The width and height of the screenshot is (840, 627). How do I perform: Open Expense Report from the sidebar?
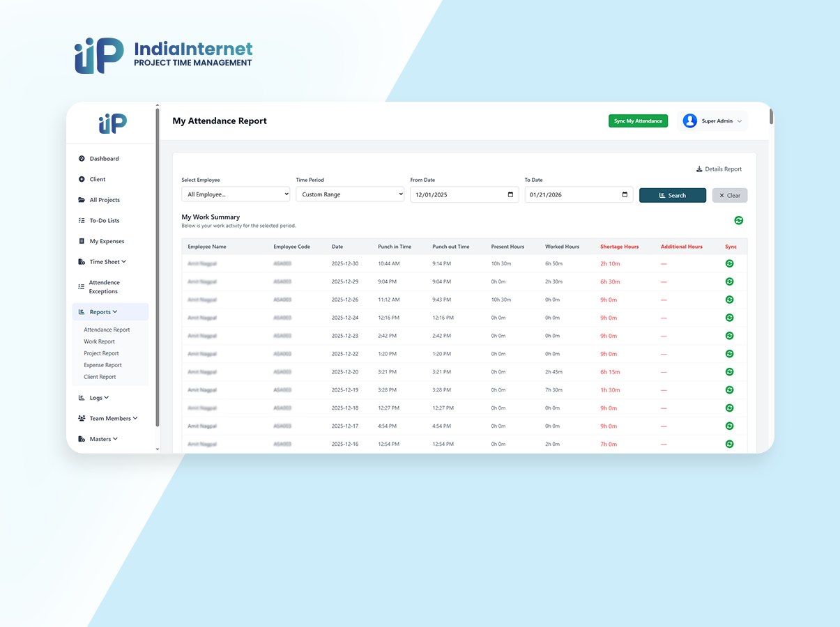pyautogui.click(x=102, y=365)
